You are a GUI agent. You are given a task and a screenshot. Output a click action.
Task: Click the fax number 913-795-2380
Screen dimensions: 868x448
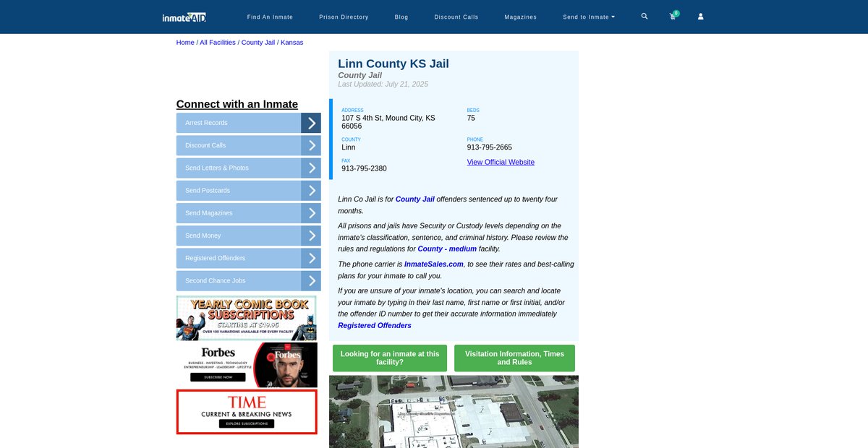(x=364, y=168)
